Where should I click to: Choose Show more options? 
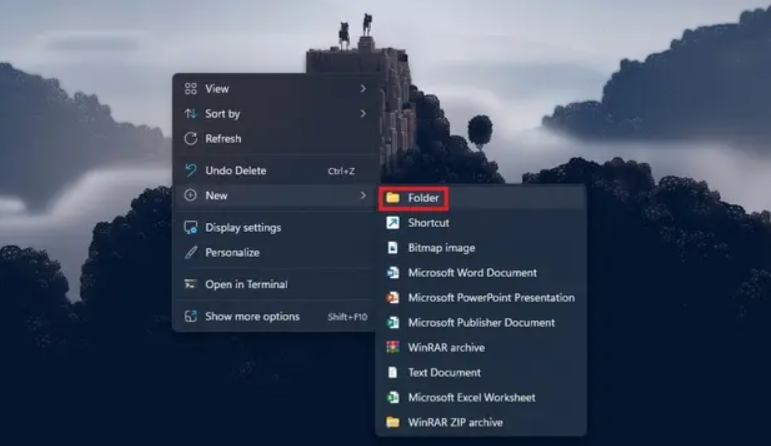point(275,316)
